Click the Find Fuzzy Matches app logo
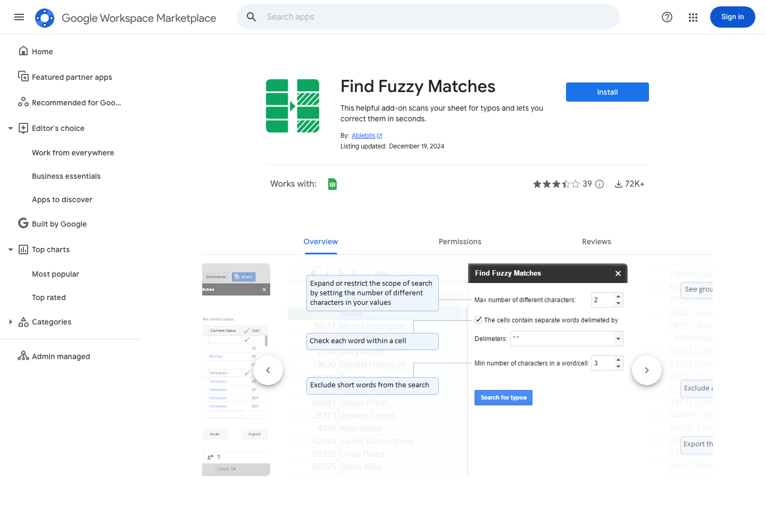The height and width of the screenshot is (532, 766). tap(293, 106)
